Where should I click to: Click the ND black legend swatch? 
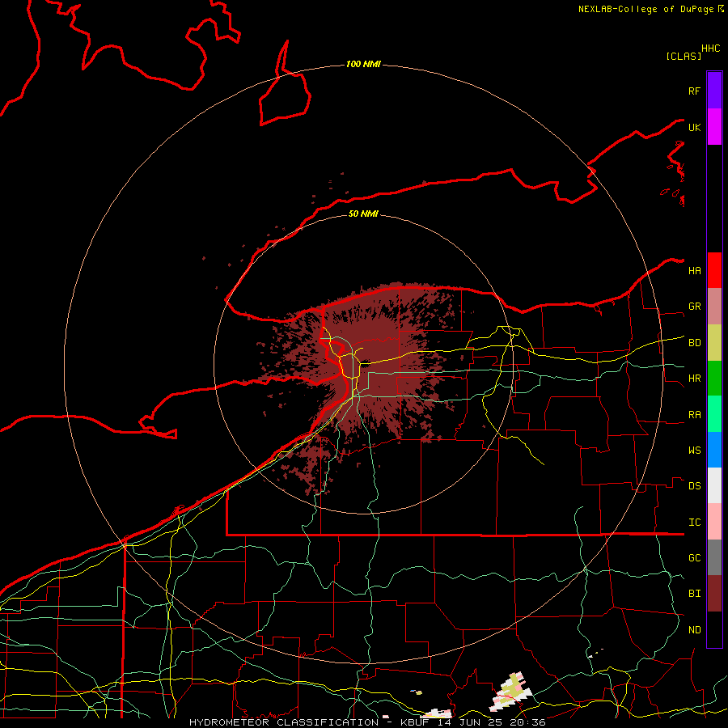point(714,629)
